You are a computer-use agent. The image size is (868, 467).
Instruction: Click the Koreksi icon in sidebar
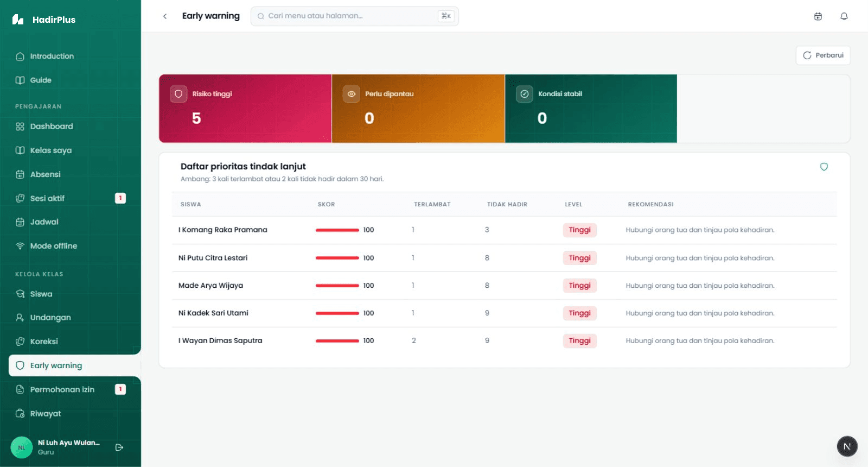tap(20, 342)
